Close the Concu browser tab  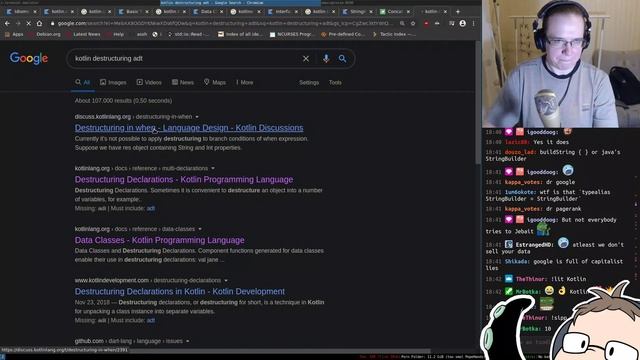click(x=408, y=12)
